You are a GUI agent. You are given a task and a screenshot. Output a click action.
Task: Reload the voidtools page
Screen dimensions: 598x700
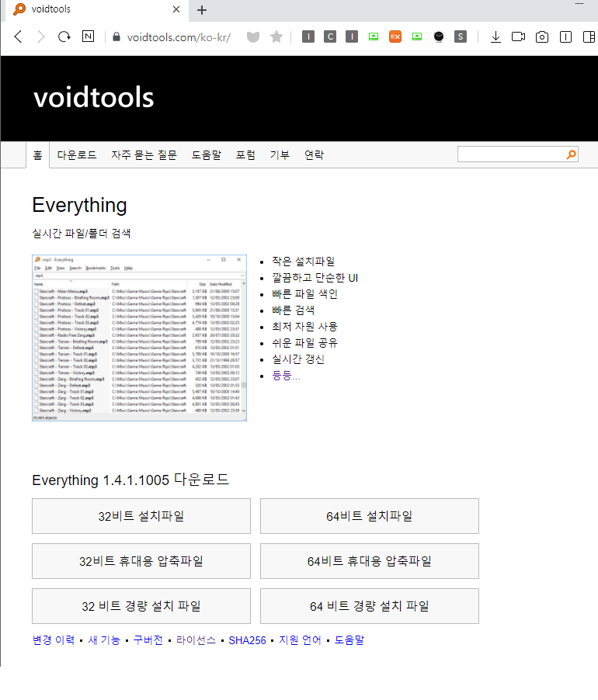click(x=64, y=36)
